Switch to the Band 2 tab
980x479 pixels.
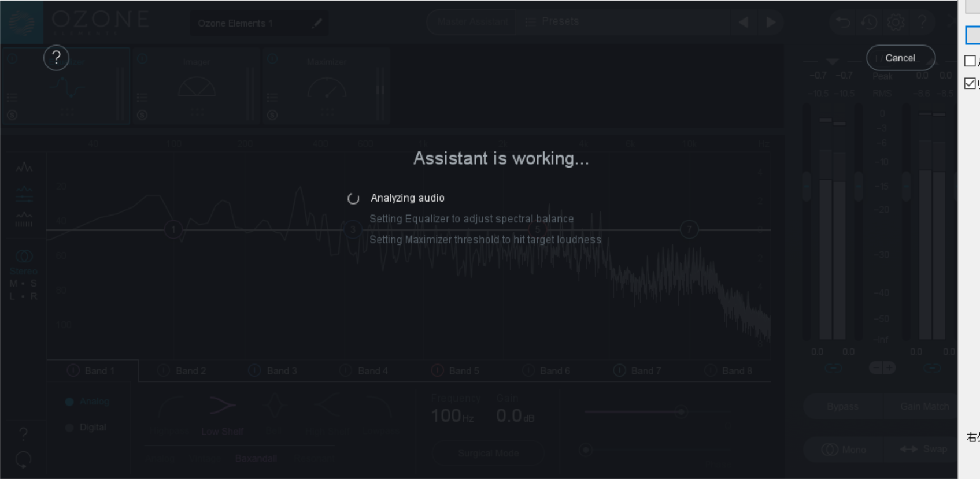click(x=183, y=371)
